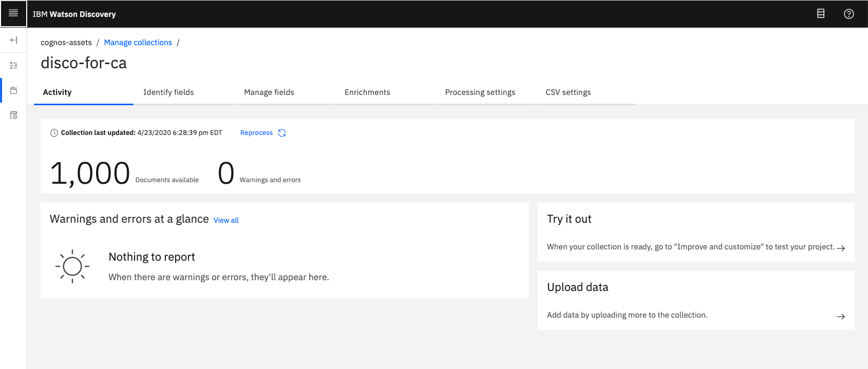
Task: Click the 1,000 documents count
Action: pos(90,173)
